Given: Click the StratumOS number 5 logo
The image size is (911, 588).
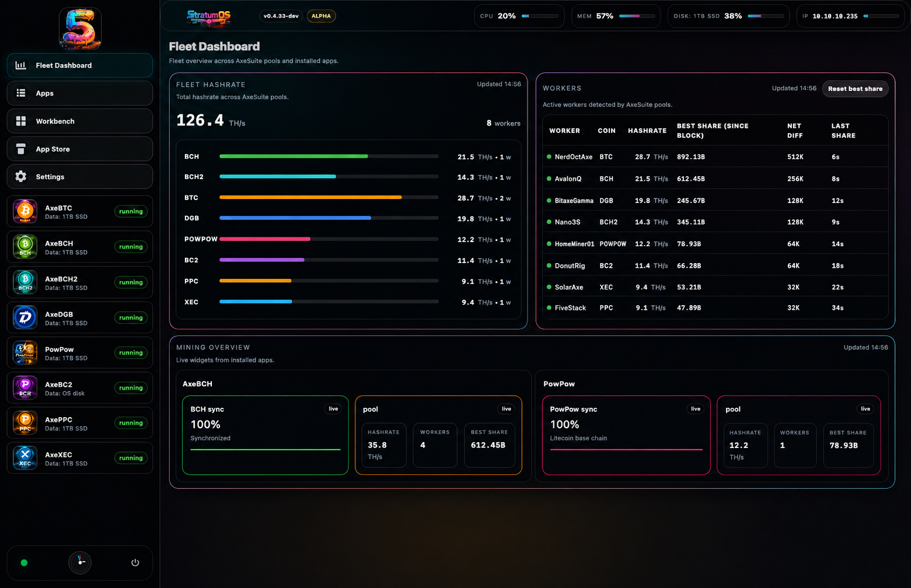Looking at the screenshot, I should coord(81,29).
